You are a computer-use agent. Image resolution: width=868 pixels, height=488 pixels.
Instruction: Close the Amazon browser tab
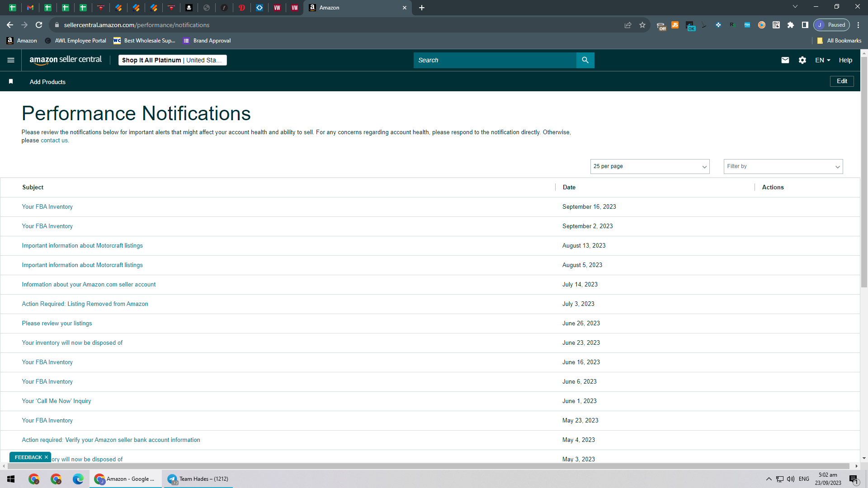pyautogui.click(x=405, y=8)
